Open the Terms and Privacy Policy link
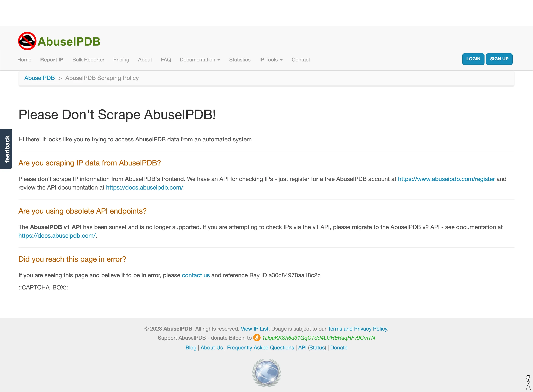533x392 pixels. pyautogui.click(x=358, y=329)
